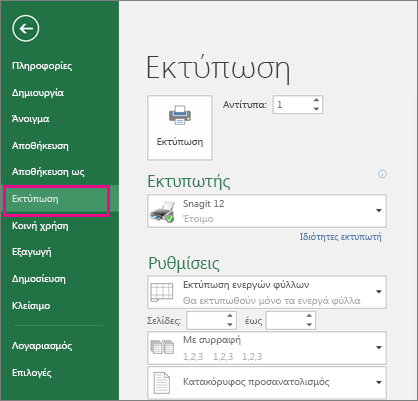Click the large Εκτύπωση print button
This screenshot has width=418, height=401.
click(180, 128)
